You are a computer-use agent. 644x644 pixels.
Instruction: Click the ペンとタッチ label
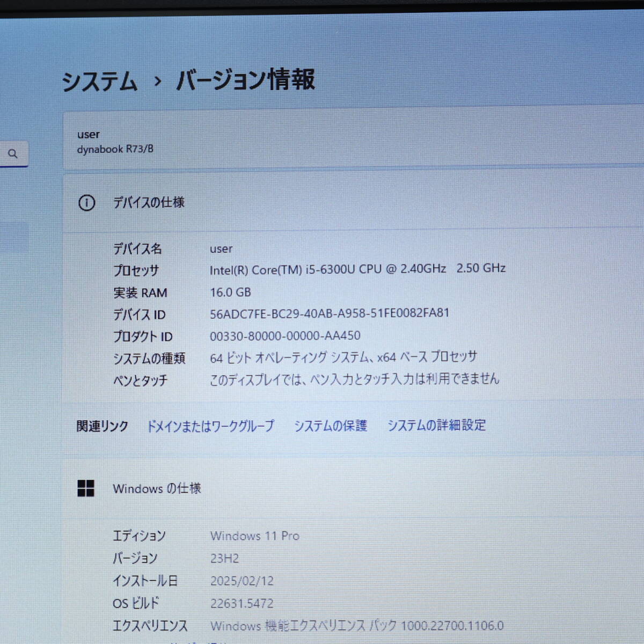141,380
